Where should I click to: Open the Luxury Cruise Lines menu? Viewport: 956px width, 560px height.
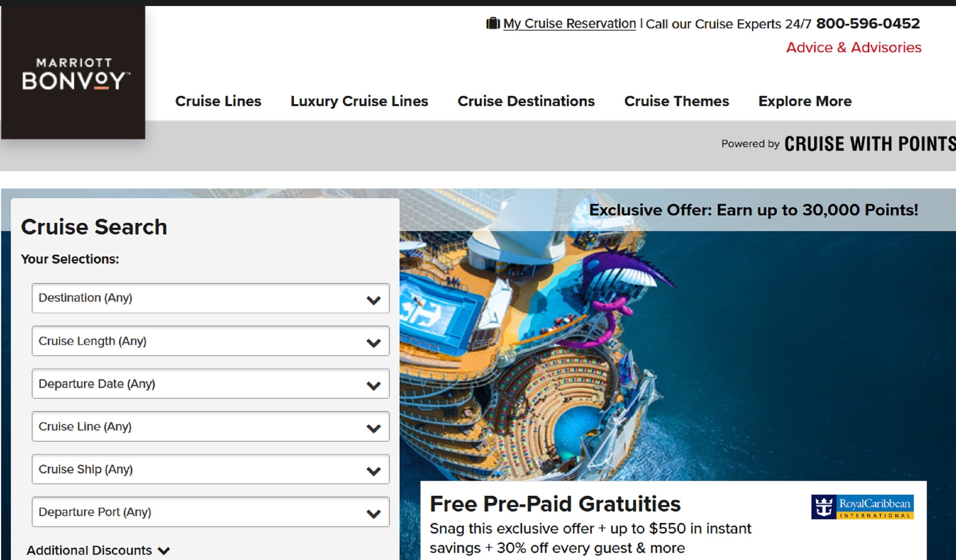[359, 101]
